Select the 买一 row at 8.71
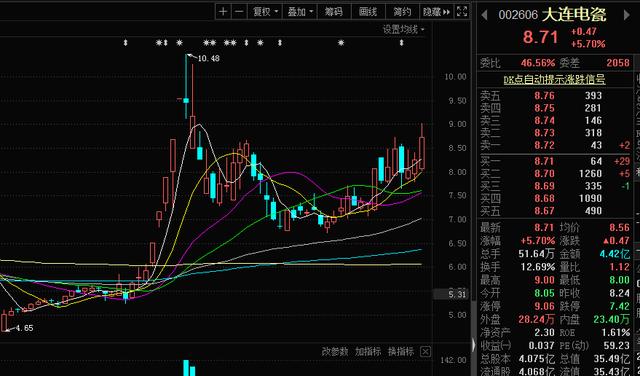Screen dimensions: 640x376 point(554,161)
